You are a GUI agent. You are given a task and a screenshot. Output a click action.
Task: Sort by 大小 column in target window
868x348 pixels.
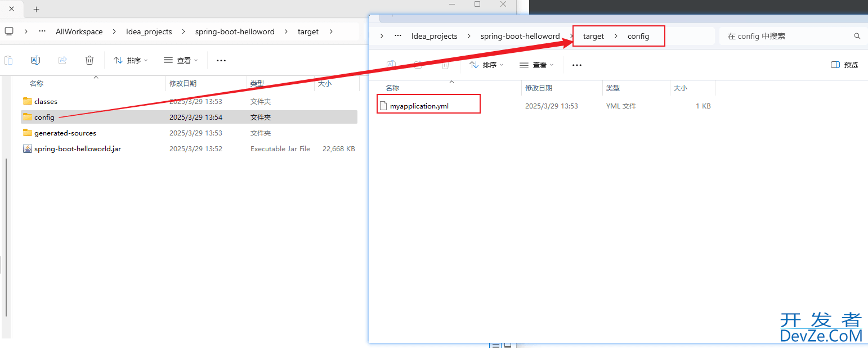325,83
